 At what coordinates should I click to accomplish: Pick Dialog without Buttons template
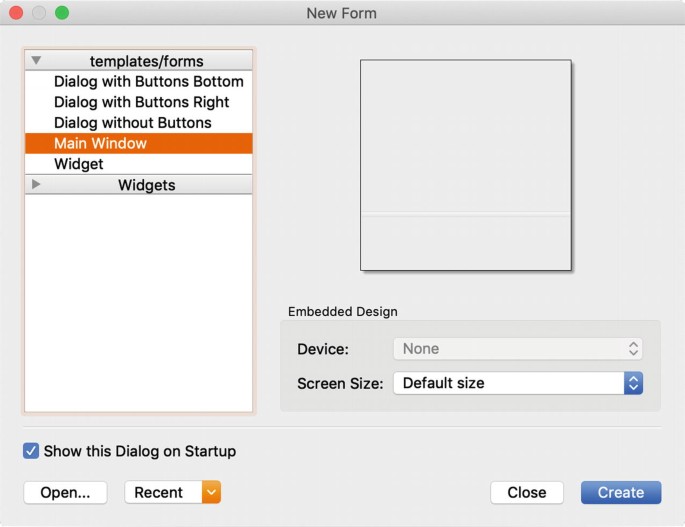click(133, 123)
